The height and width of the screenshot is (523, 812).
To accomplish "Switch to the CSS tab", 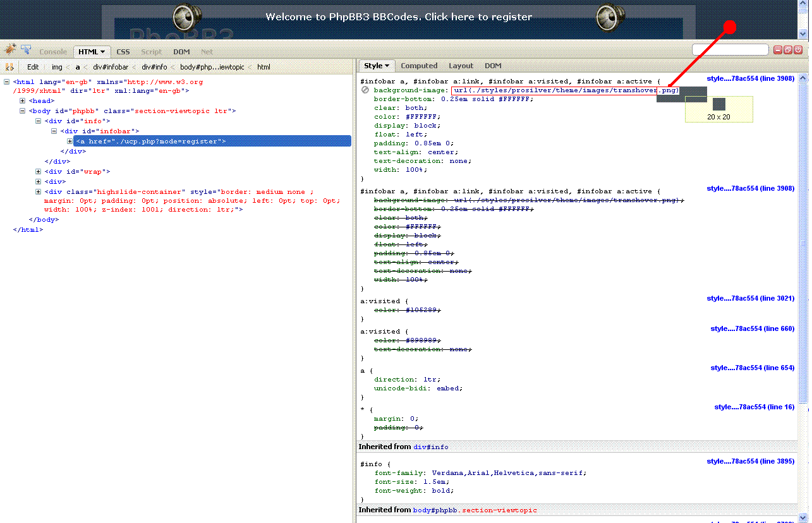I will 123,52.
